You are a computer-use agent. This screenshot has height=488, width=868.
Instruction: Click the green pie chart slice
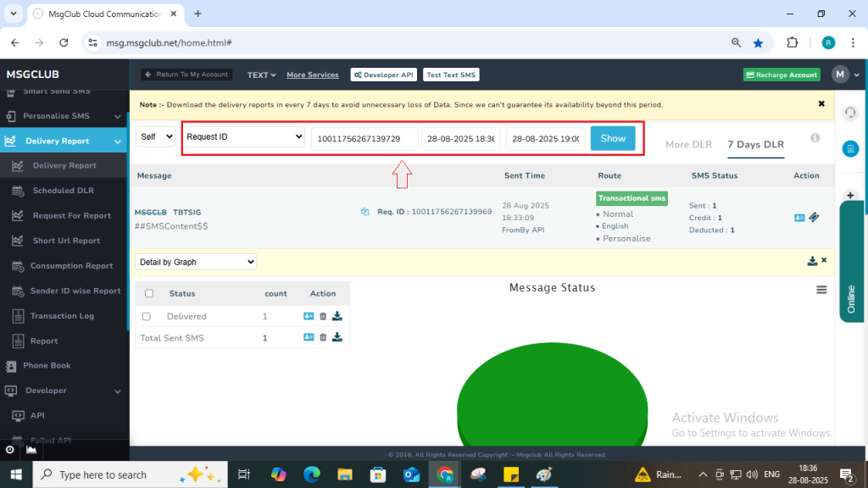tap(552, 394)
